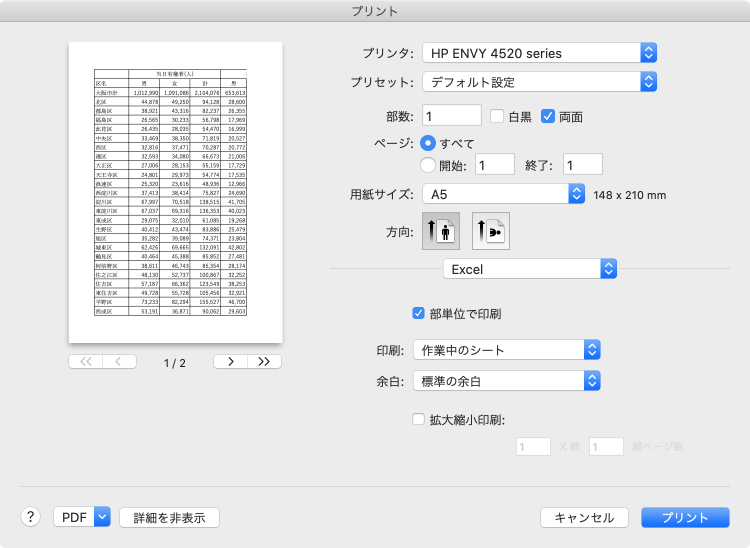
Task: Click the 部数 copies field
Action: [452, 116]
